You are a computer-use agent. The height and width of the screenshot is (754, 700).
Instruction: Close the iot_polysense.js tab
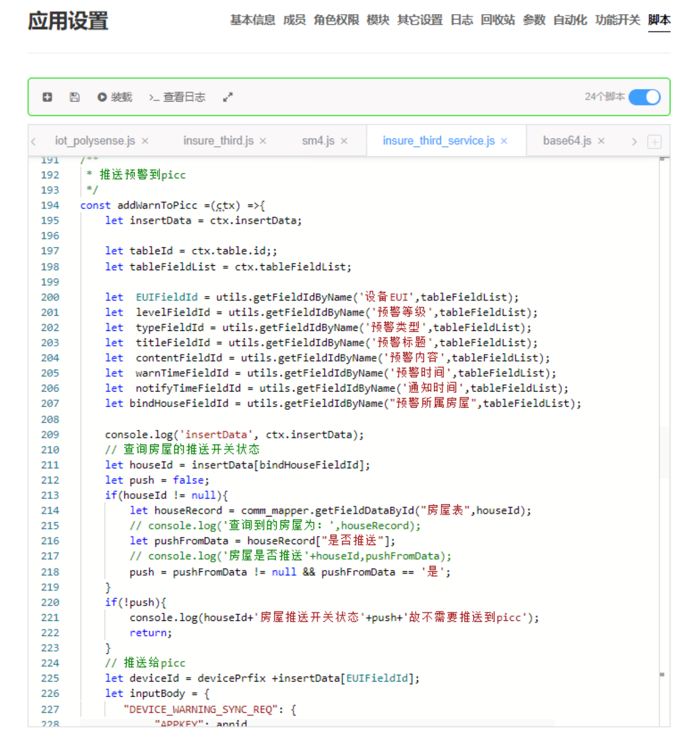pyautogui.click(x=145, y=141)
